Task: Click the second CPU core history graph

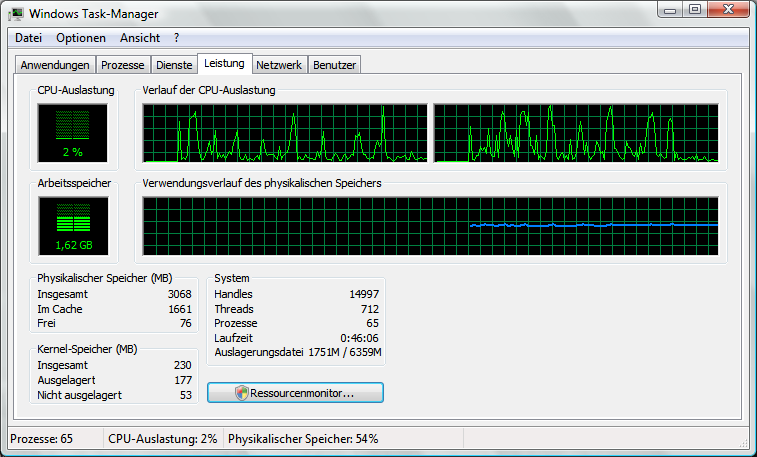Action: 576,133
